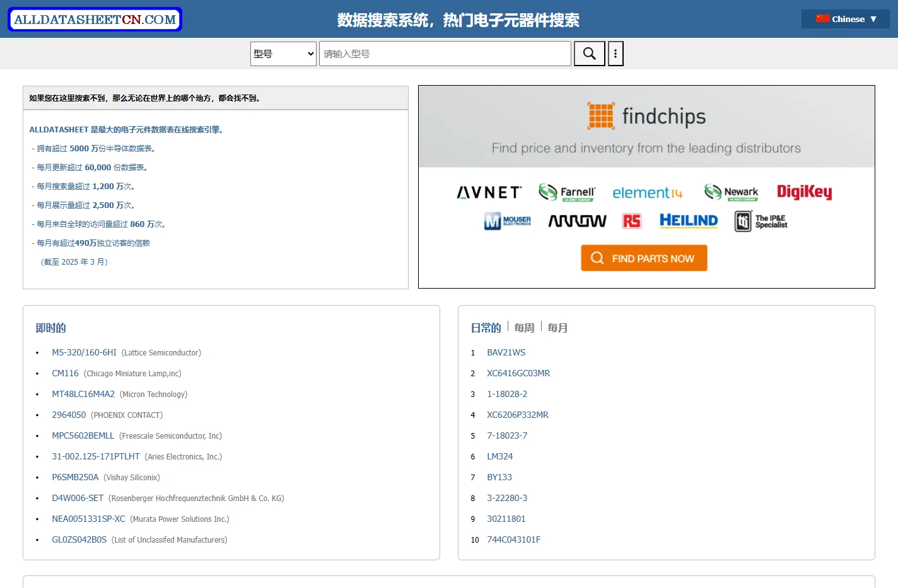Open the XC6416GC03MR ranked part
The height and width of the screenshot is (588, 898).
click(518, 373)
